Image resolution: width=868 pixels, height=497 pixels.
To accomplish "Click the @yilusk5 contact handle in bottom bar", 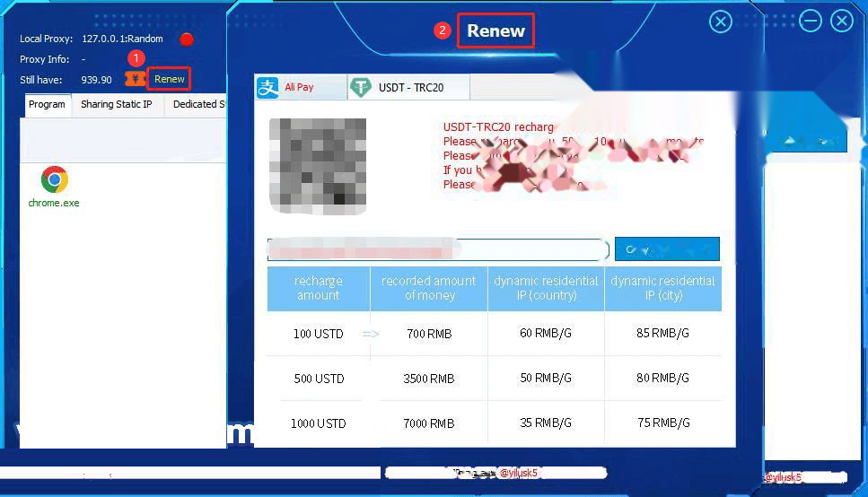I will tap(519, 473).
